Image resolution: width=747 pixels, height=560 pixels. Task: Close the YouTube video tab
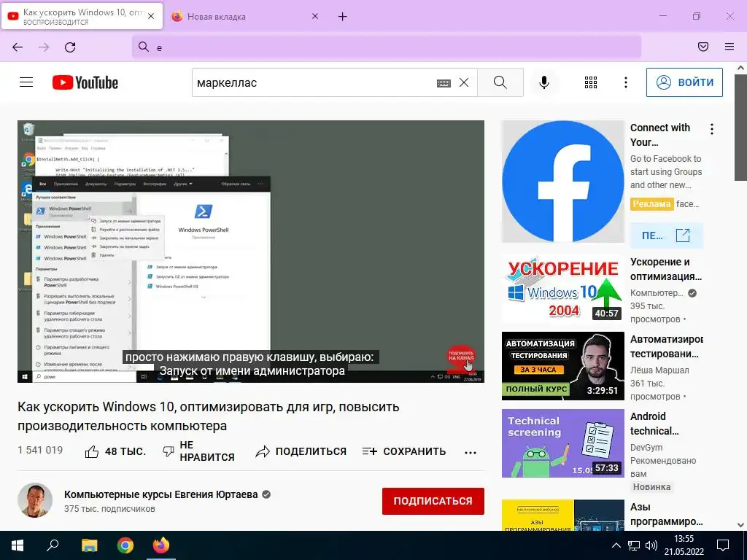pos(151,16)
